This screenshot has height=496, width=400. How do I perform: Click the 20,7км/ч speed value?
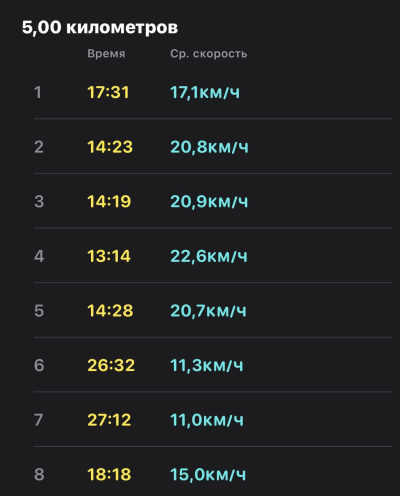coord(208,311)
